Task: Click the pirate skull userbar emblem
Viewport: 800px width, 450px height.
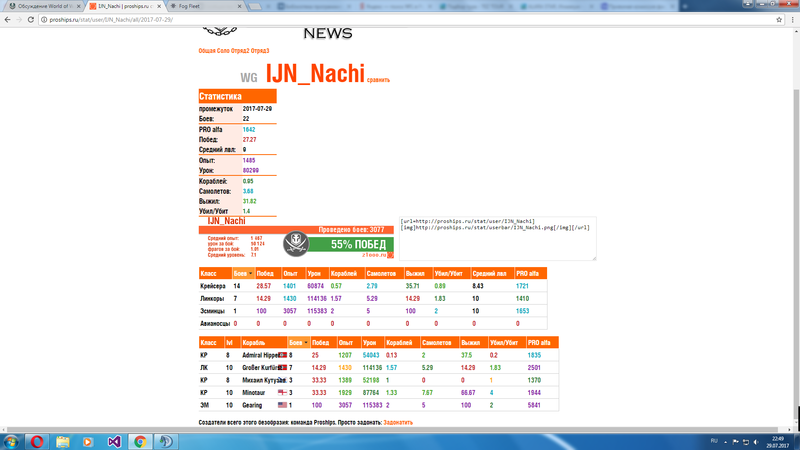Action: (x=296, y=243)
